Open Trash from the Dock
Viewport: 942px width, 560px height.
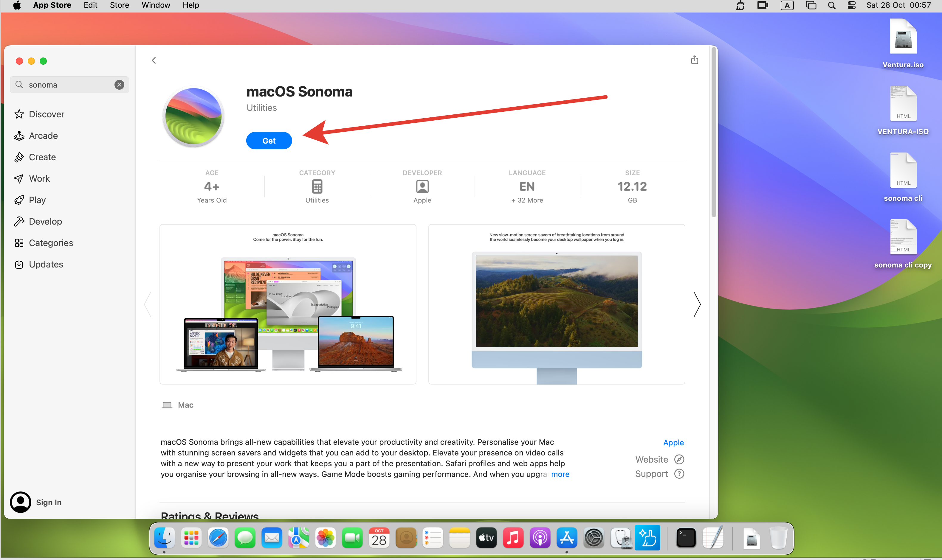[778, 538]
